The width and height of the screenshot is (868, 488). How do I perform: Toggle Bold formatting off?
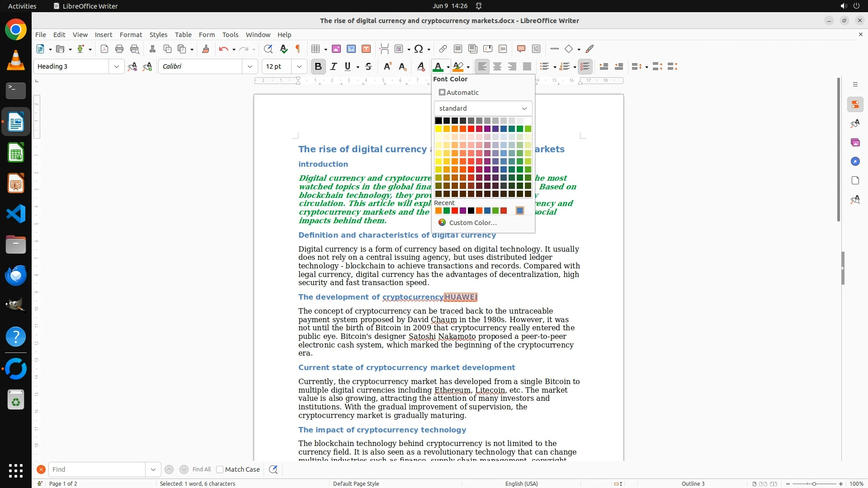click(318, 66)
